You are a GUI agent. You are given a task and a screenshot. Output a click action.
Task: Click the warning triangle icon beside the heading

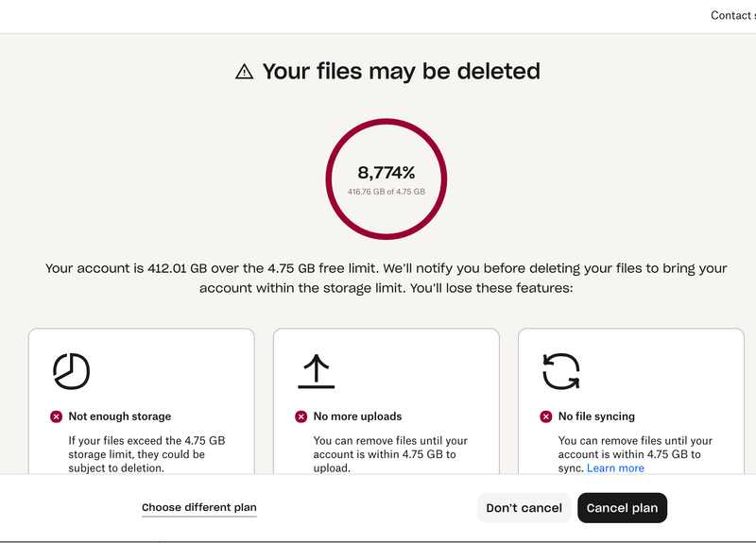(245, 72)
